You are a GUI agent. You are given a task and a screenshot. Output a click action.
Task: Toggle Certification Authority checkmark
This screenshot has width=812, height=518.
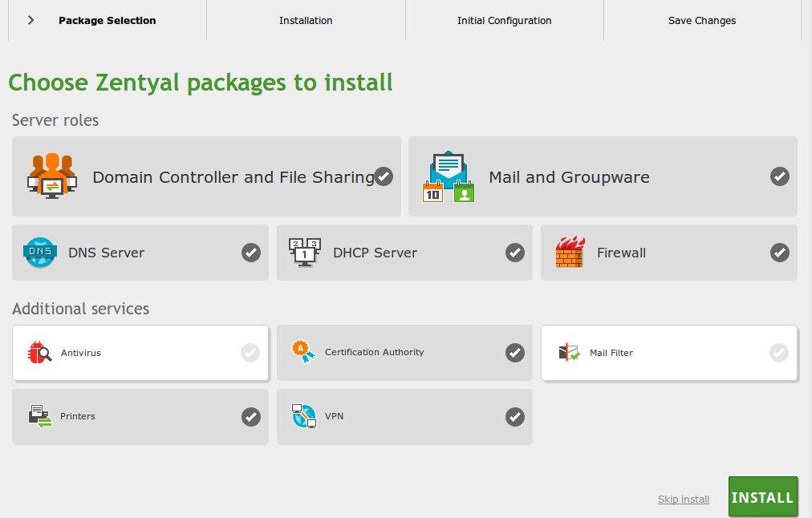[515, 353]
